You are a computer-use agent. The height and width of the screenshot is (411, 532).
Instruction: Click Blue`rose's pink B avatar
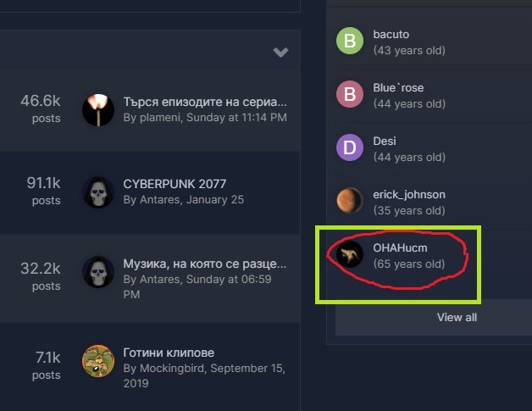point(350,94)
